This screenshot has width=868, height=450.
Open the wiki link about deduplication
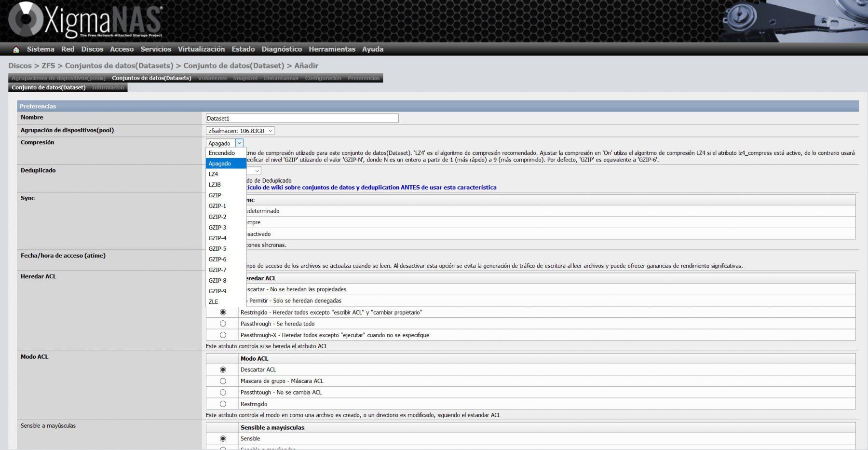pos(371,188)
